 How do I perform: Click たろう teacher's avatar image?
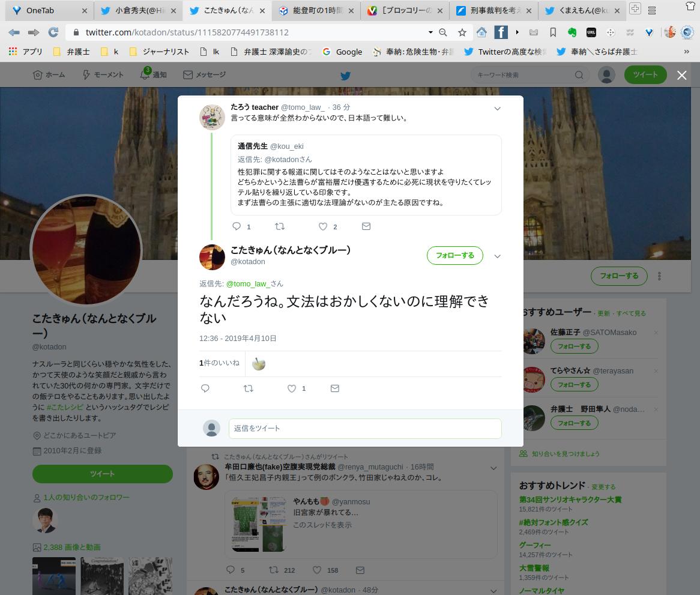pos(212,118)
